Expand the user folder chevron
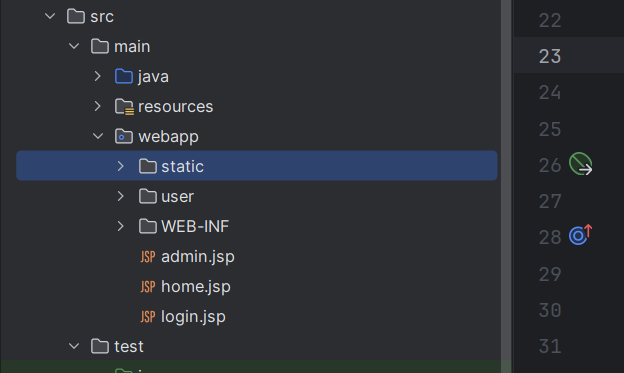 [121, 196]
